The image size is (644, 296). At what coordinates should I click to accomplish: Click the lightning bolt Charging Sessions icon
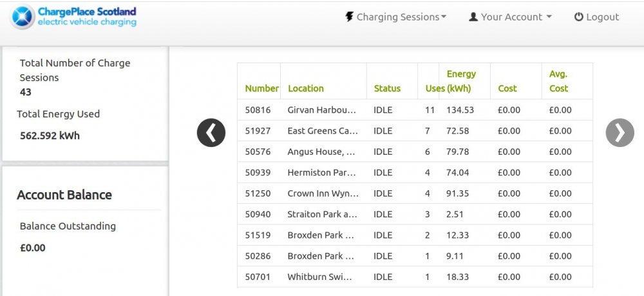tap(349, 17)
